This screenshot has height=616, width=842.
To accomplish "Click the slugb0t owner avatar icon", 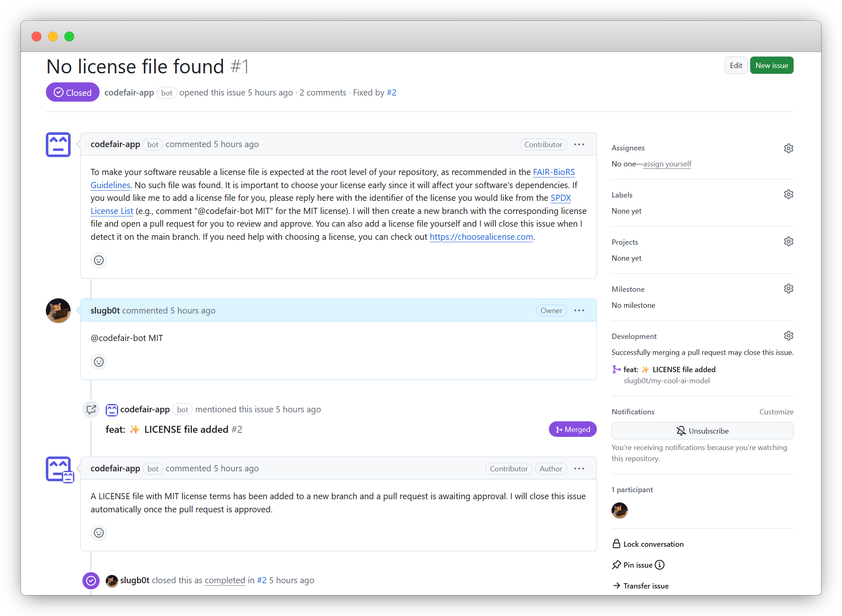I will point(58,309).
